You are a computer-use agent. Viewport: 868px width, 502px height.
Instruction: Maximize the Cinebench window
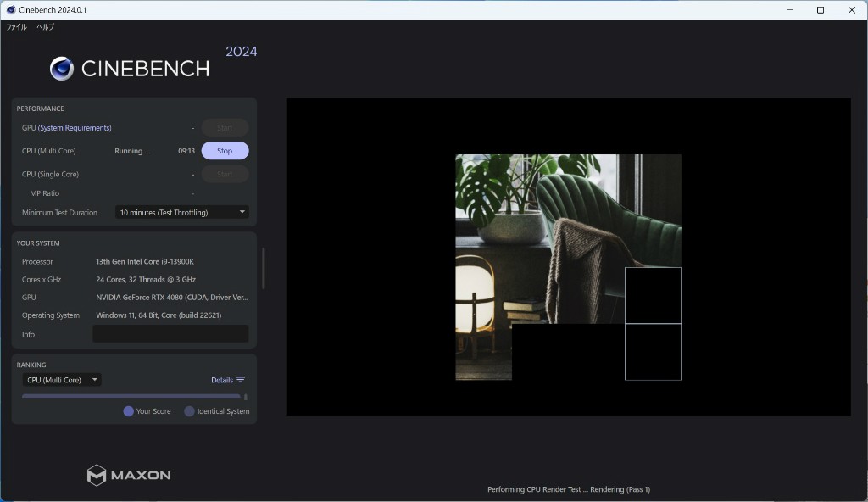820,10
